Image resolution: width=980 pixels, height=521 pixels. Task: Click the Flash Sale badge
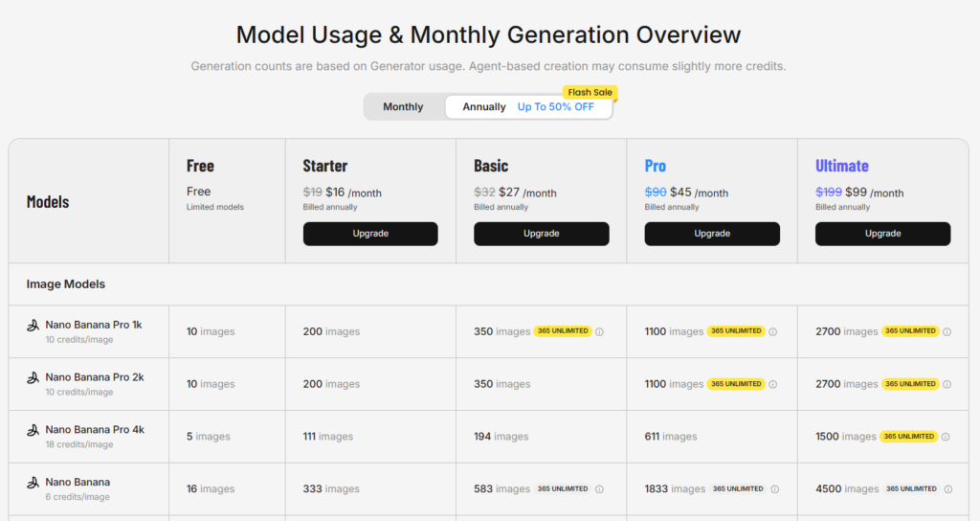590,93
